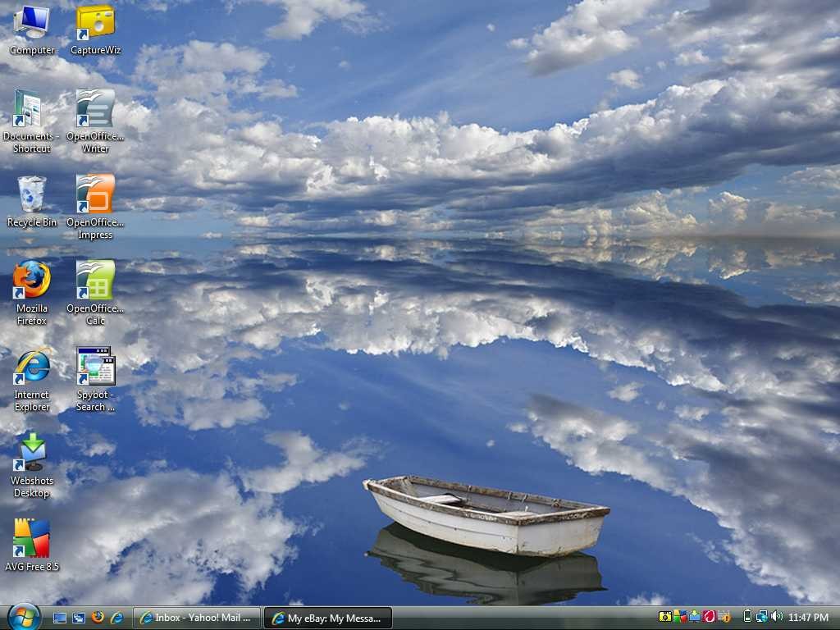Viewport: 840px width, 630px height.
Task: Select the Computer desktop icon
Action: pos(32,30)
